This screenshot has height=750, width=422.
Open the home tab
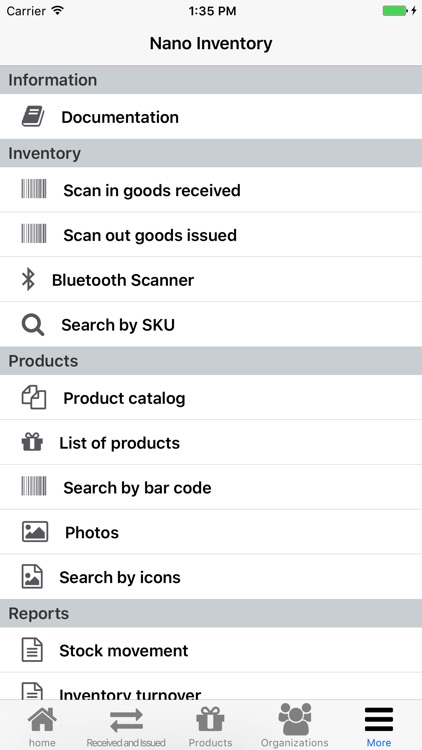(x=42, y=726)
